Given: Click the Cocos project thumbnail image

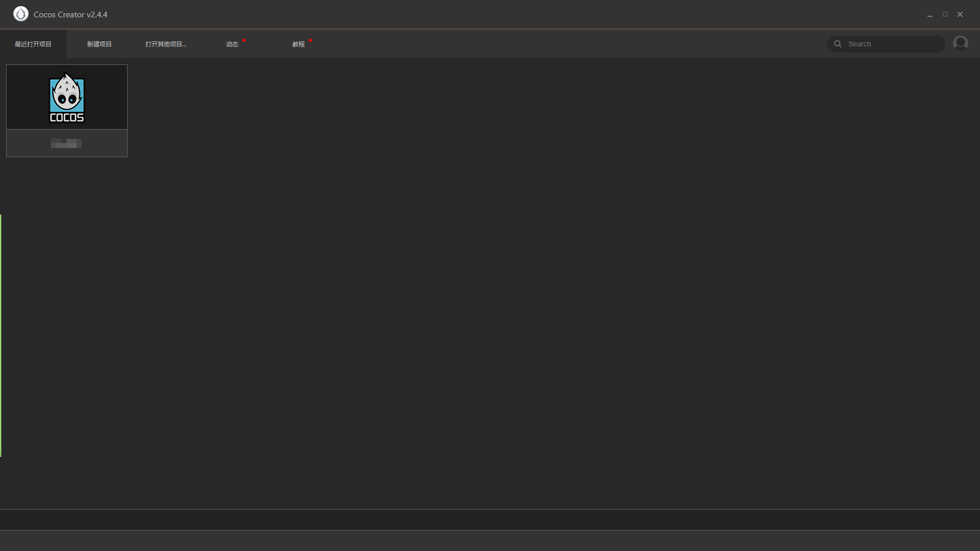Looking at the screenshot, I should [67, 97].
